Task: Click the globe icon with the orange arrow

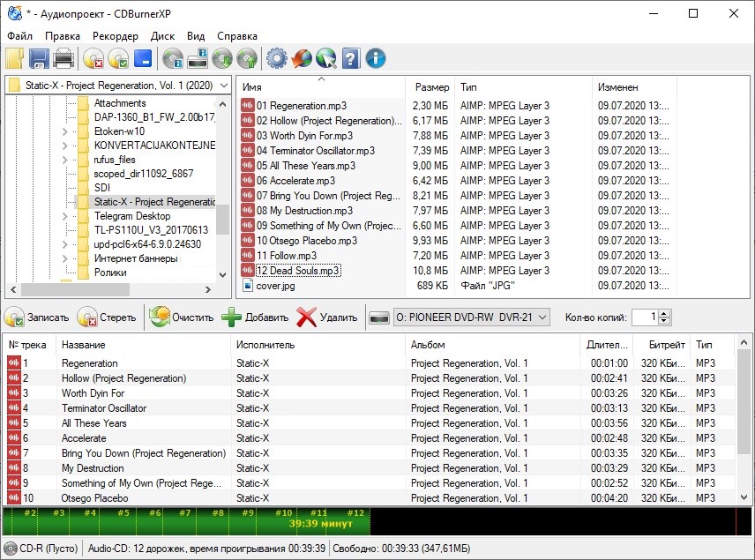Action: (x=302, y=59)
